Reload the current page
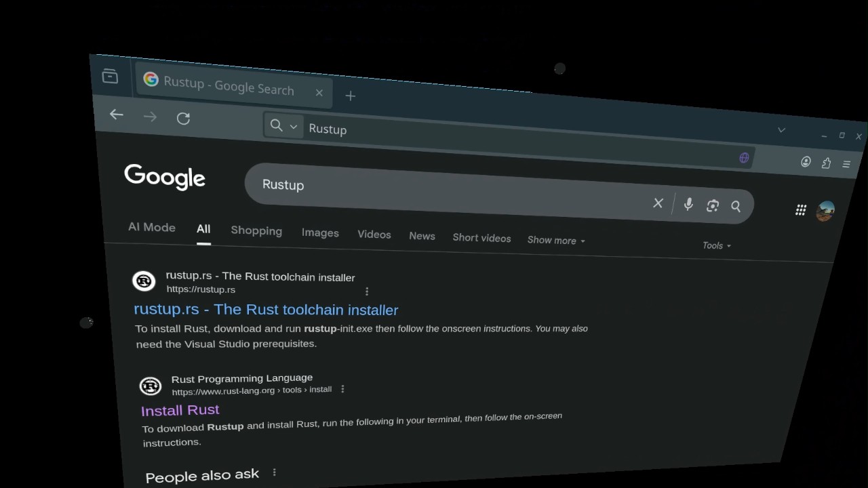 [183, 119]
